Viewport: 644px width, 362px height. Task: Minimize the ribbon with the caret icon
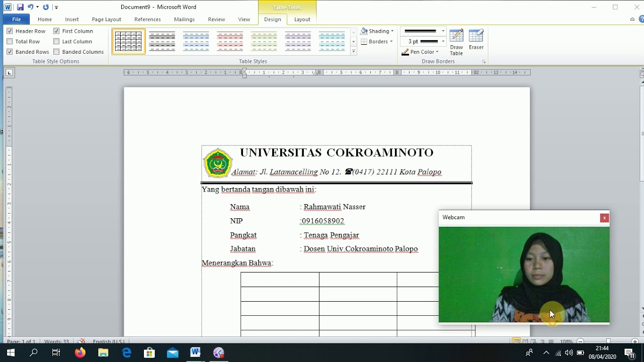click(x=632, y=19)
